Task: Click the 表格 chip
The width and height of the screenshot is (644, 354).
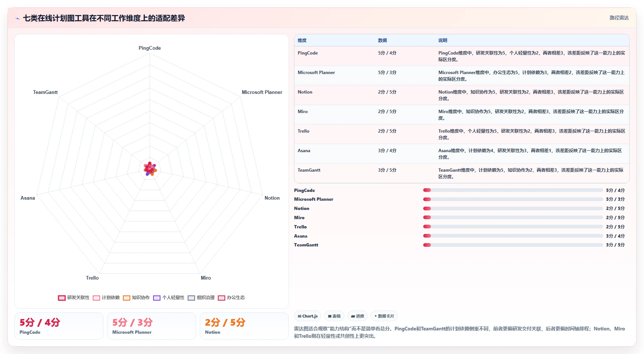Action: tap(334, 316)
